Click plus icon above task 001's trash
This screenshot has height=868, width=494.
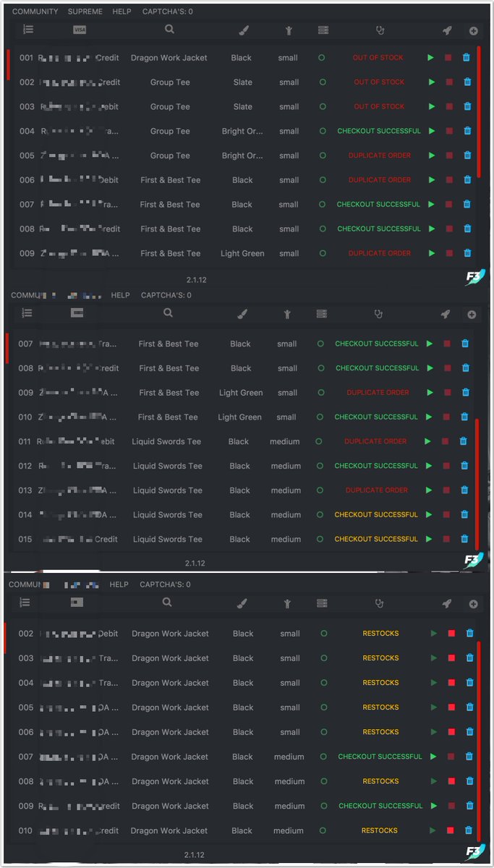pos(473,30)
